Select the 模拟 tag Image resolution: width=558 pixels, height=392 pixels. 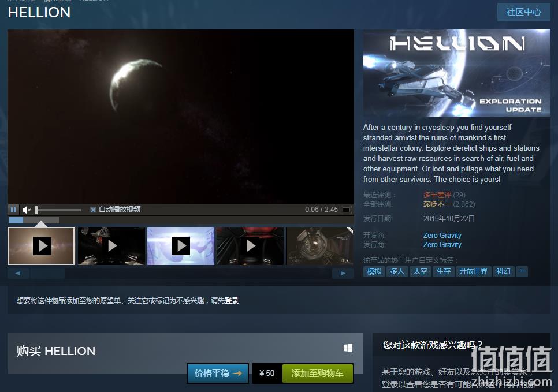[x=374, y=271]
